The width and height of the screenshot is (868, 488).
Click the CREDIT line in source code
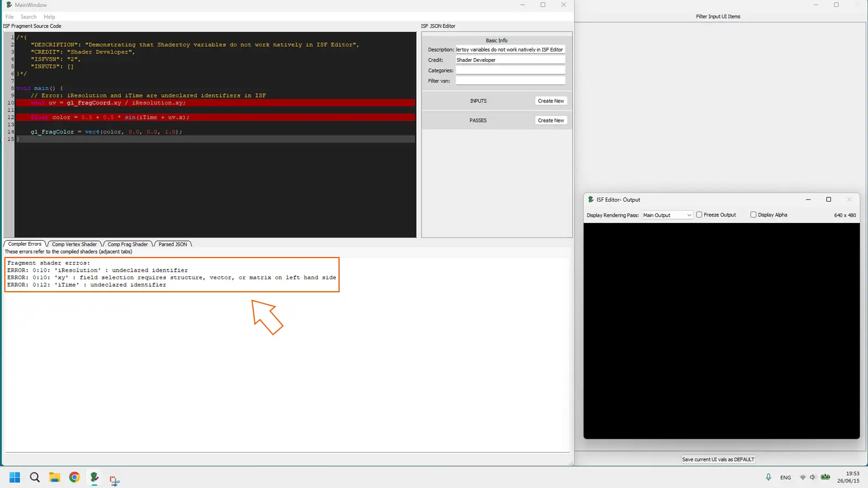pyautogui.click(x=83, y=52)
